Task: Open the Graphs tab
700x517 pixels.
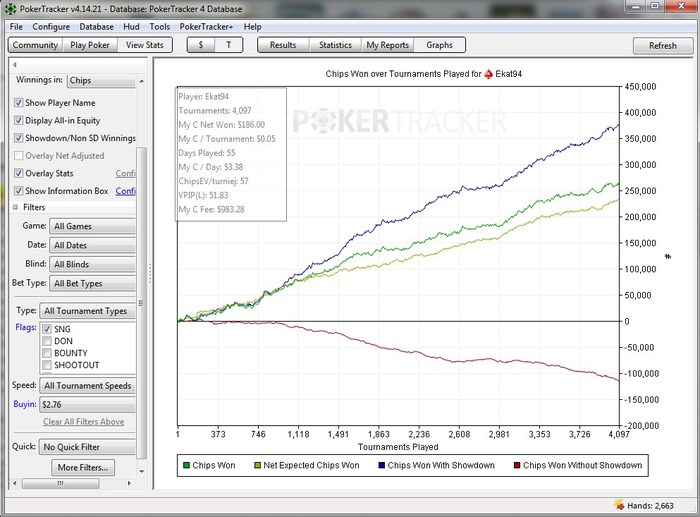Action: (x=439, y=45)
